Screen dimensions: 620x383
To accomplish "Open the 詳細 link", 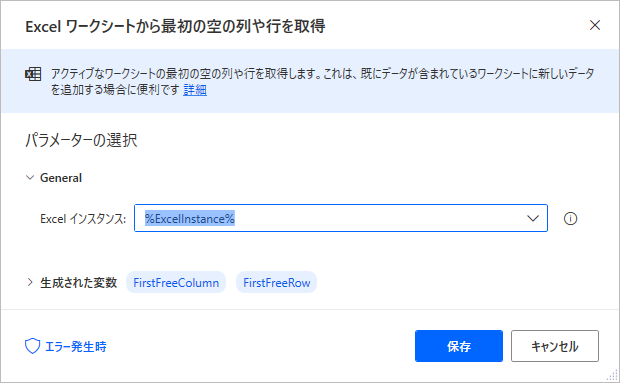I will (x=195, y=90).
